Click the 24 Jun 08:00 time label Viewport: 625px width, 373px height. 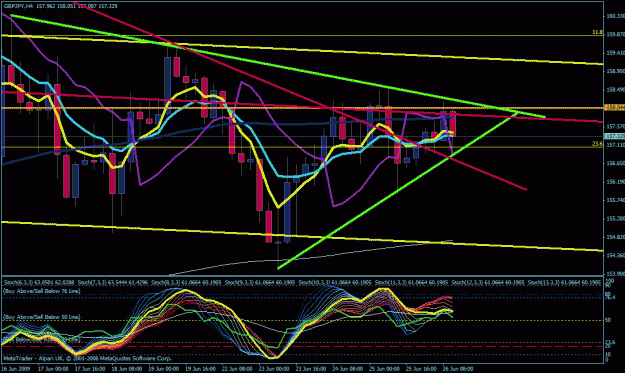click(x=348, y=369)
